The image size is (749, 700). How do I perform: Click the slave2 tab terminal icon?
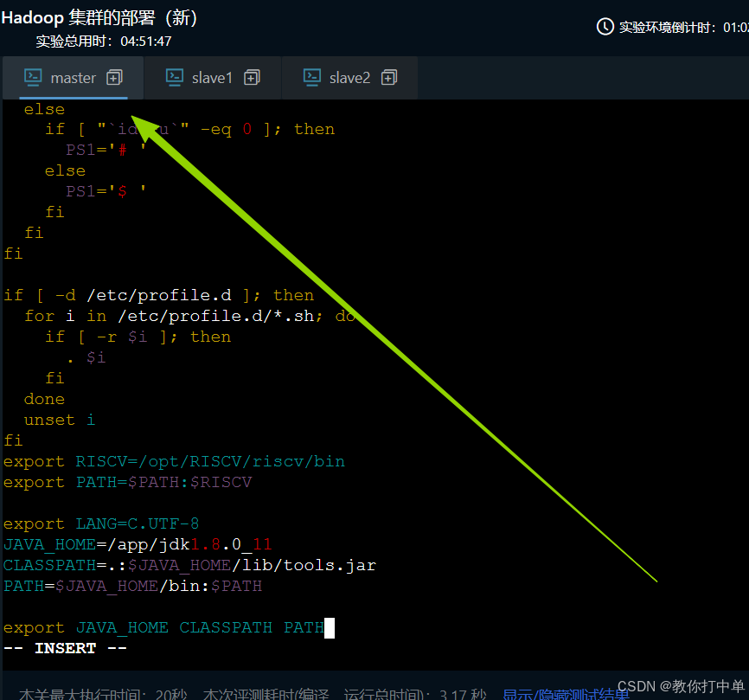[x=312, y=77]
